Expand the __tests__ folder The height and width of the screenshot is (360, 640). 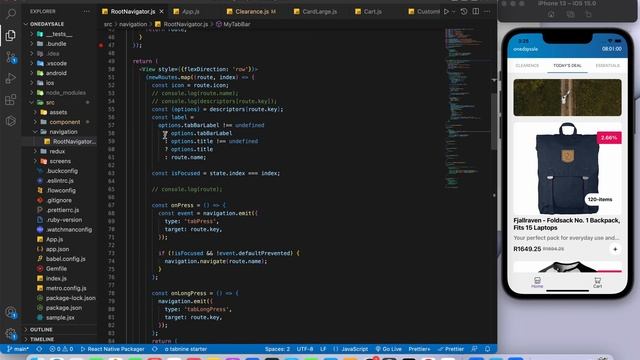[x=59, y=34]
